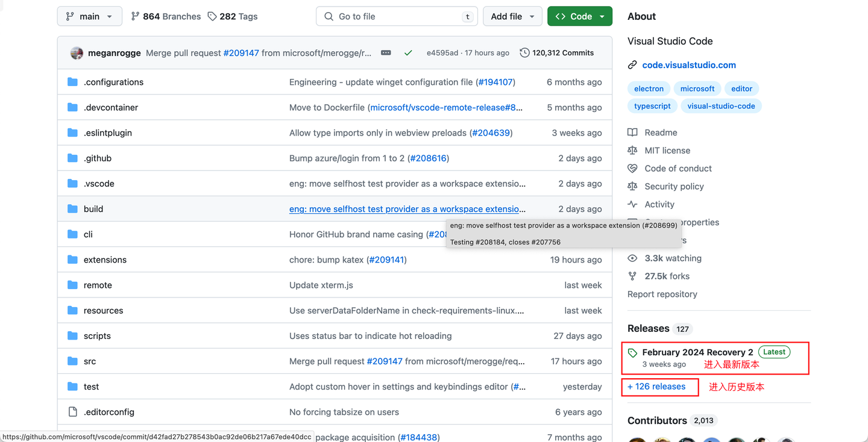This screenshot has height=442, width=868.
Task: Click the resources folder name
Action: (x=103, y=310)
